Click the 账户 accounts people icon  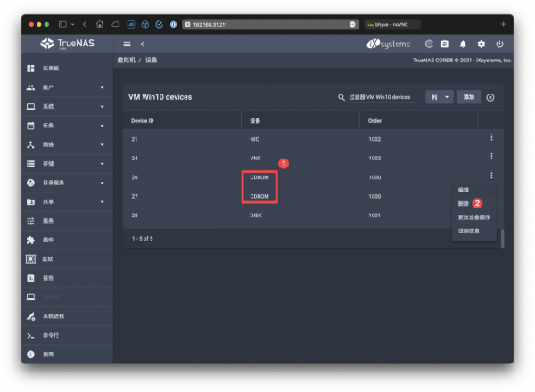coord(30,87)
